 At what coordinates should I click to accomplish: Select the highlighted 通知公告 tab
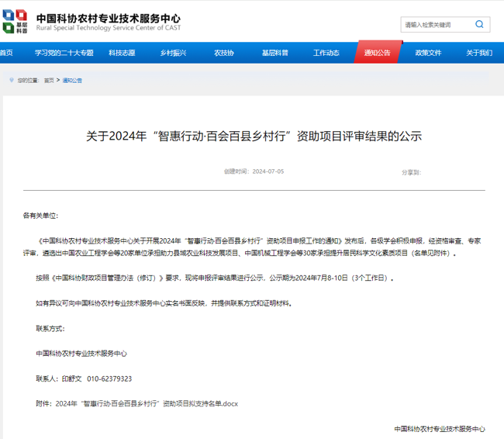point(378,53)
